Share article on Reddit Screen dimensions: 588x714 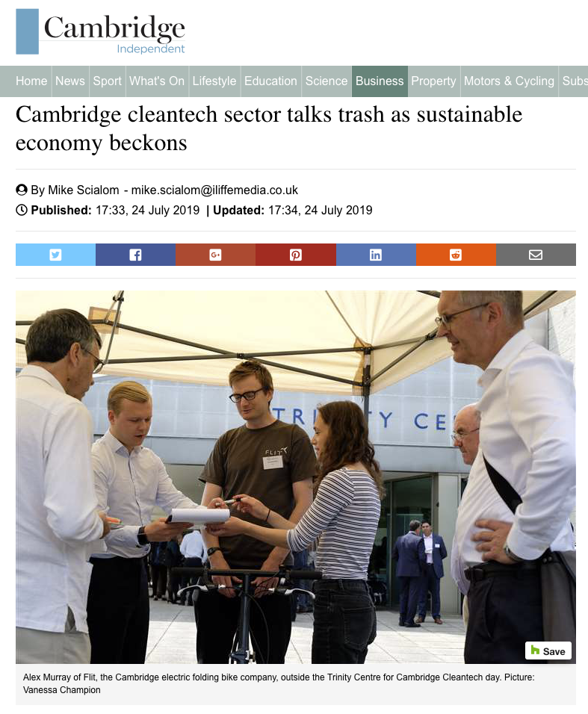pos(456,255)
